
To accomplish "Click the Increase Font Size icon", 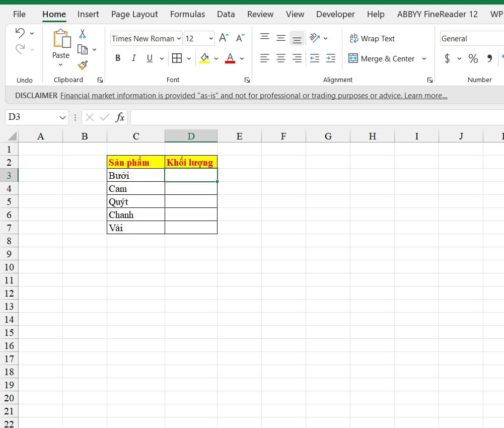I will 224,38.
